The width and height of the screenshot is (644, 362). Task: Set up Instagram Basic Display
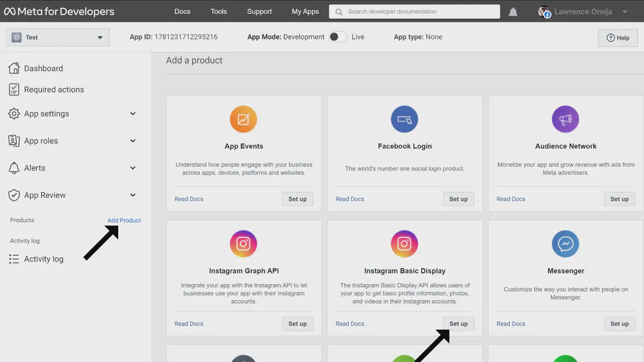(x=458, y=324)
